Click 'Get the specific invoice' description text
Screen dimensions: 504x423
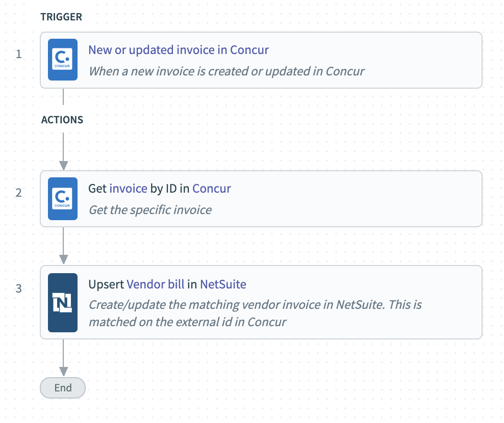(x=150, y=210)
